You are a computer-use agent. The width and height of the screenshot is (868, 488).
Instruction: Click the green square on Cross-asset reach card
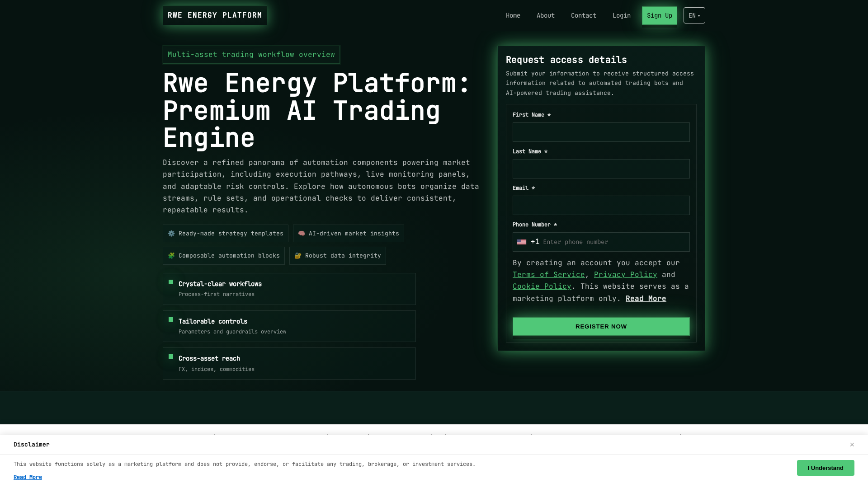(171, 357)
